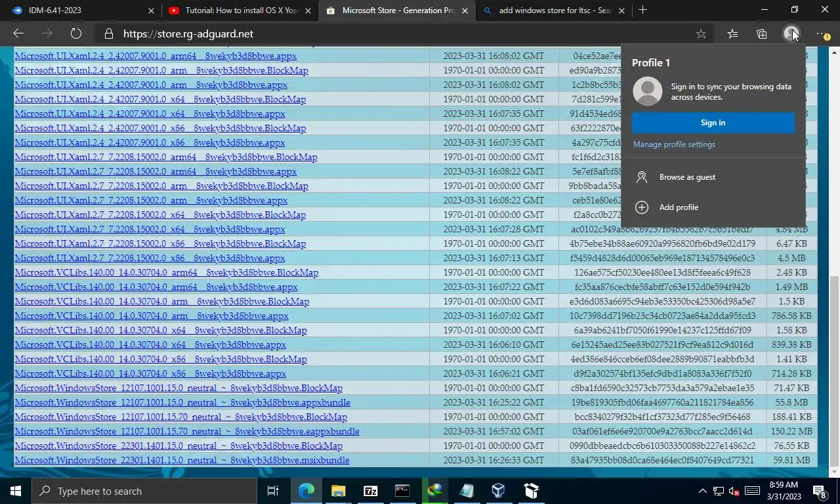Download UI.Xaml.2.7 7.2208.15002.0 x64 appx
The height and width of the screenshot is (504, 840).
(150, 229)
